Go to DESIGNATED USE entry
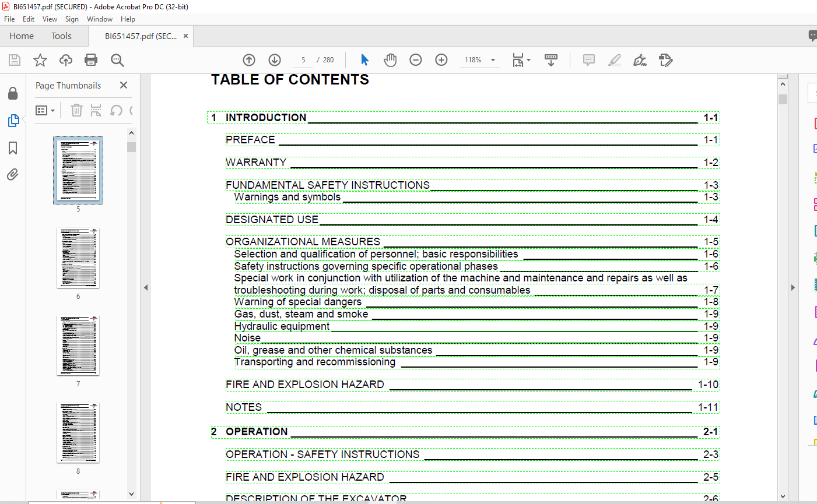Screen dimensions: 817x504 point(473,220)
